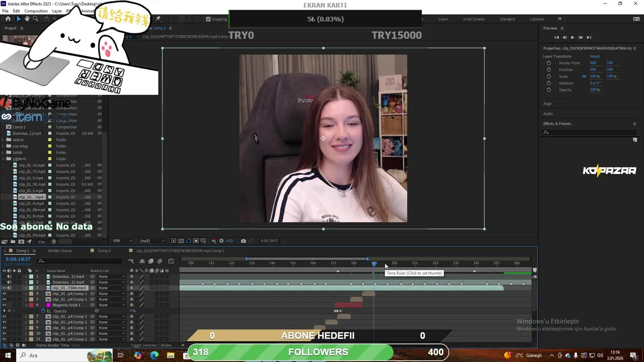Screen dimensions: 644x362
Task: Step to previous frame in Preview panel
Action: pyautogui.click(x=565, y=37)
